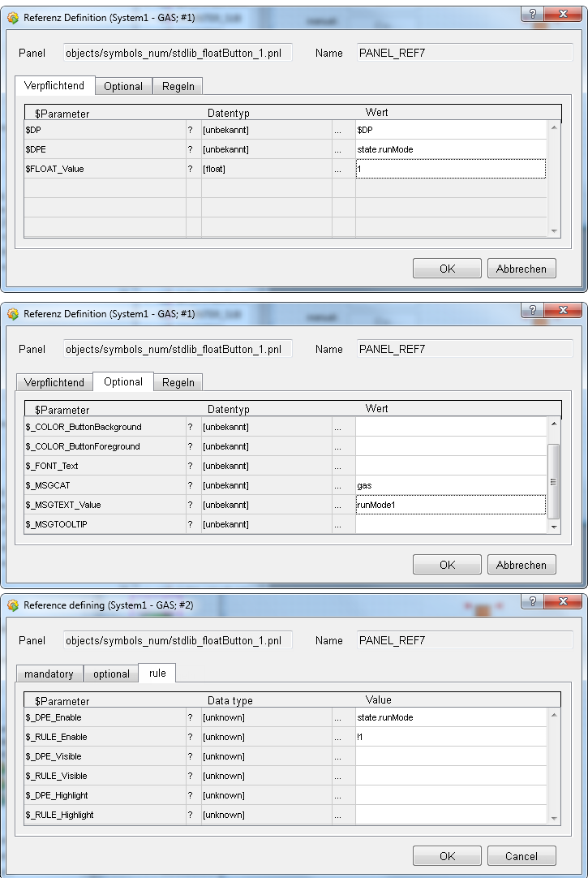Click the ... button for $_MSGCAT
588x878 pixels.
(344, 485)
